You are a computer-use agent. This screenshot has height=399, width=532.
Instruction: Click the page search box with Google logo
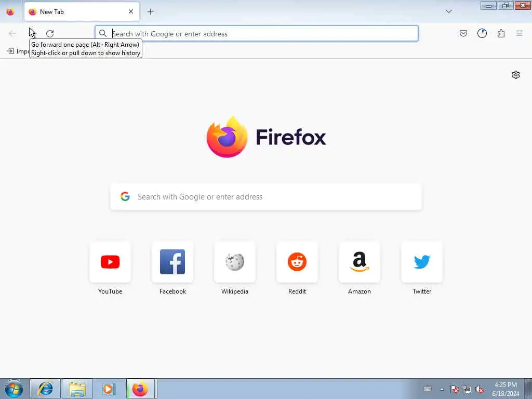tap(266, 197)
